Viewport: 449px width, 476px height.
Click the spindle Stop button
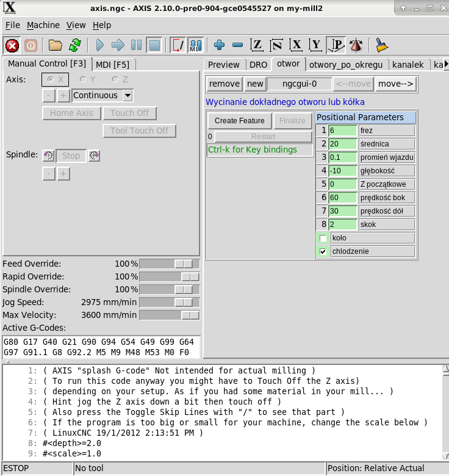71,156
